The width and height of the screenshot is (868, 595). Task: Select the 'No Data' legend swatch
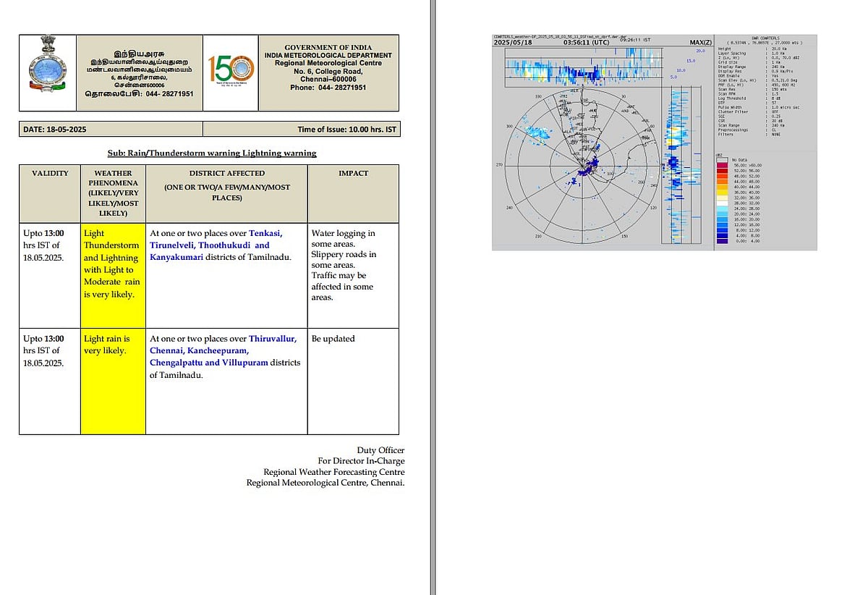[x=722, y=159]
